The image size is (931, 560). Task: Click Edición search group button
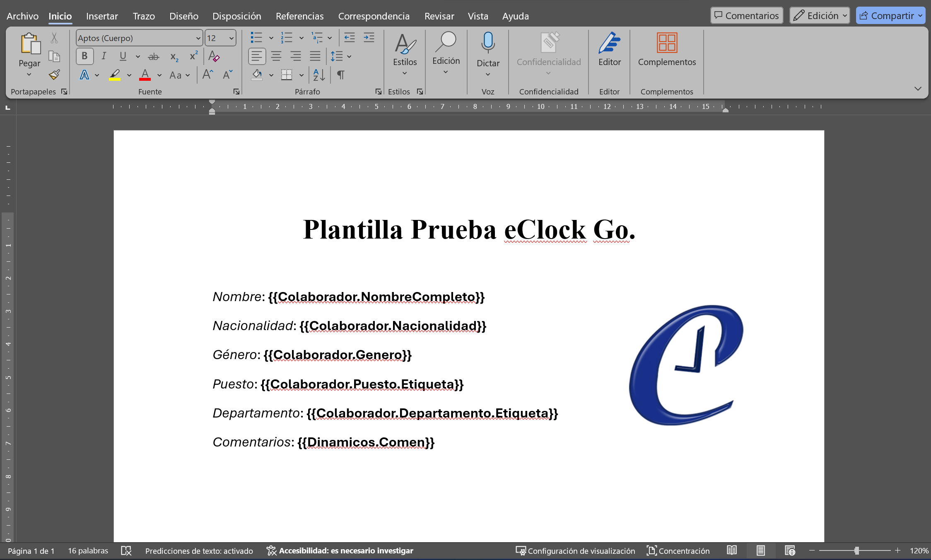coord(446,54)
